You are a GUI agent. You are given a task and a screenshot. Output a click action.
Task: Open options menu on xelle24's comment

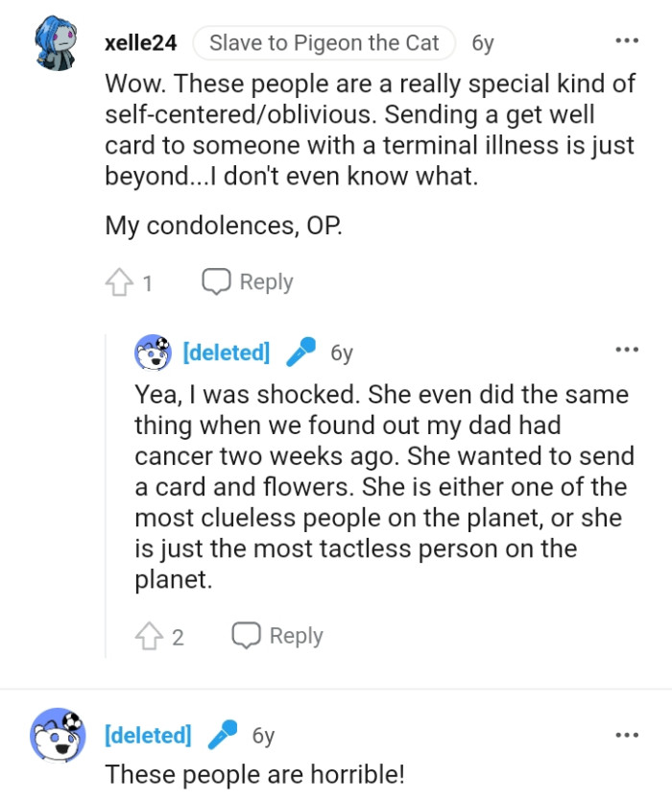[x=627, y=41]
